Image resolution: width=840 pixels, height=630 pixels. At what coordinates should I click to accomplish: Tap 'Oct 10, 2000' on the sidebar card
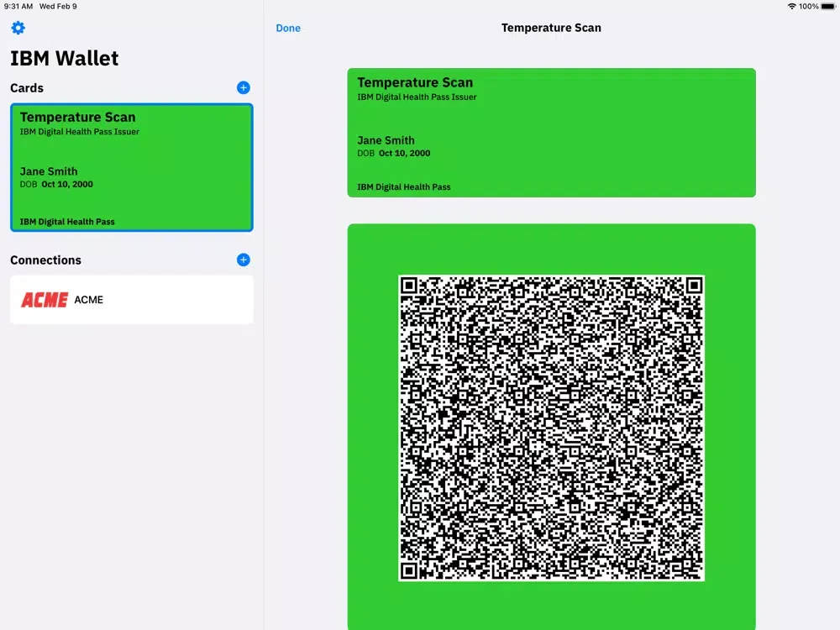[x=67, y=184]
